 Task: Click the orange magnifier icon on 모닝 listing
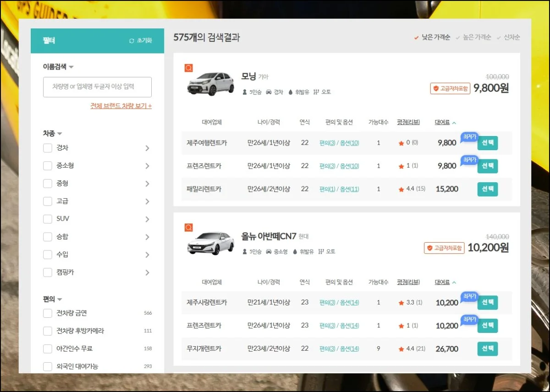pos(187,68)
